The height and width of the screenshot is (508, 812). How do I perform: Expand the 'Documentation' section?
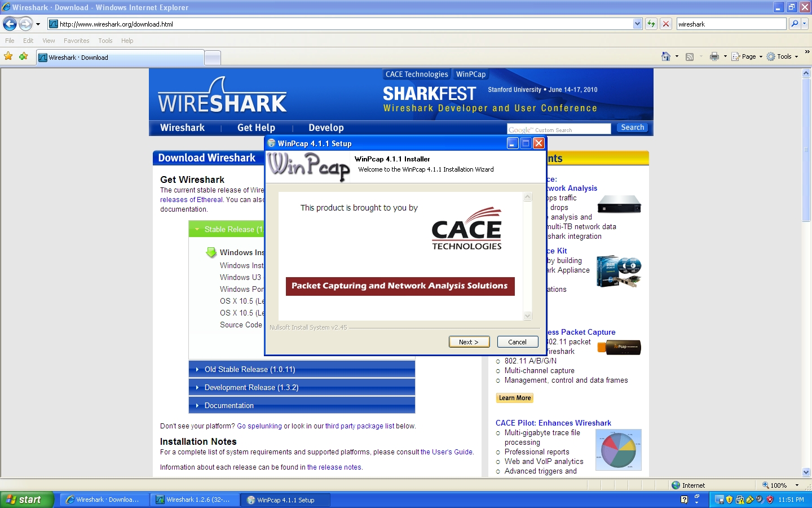tap(302, 405)
